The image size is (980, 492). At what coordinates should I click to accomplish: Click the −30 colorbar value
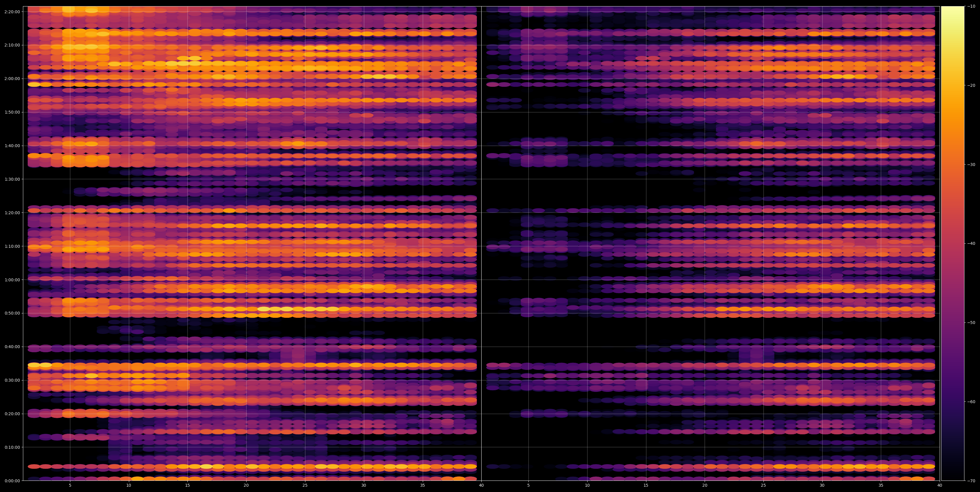[x=971, y=164]
